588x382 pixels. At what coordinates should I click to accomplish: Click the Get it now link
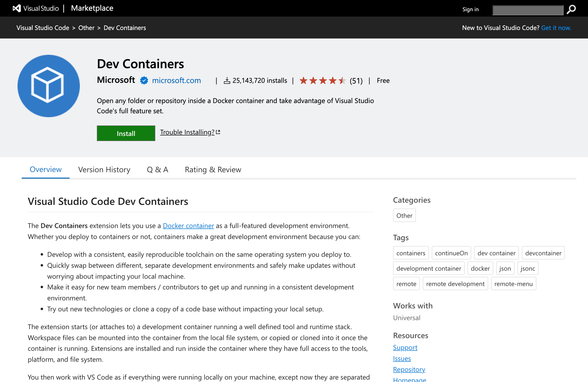pos(556,28)
